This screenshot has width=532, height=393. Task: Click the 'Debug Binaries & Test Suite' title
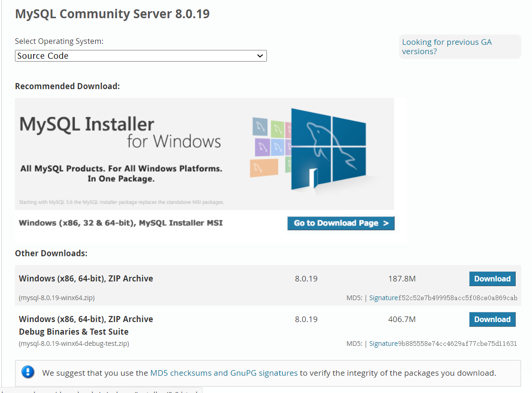[x=74, y=331]
